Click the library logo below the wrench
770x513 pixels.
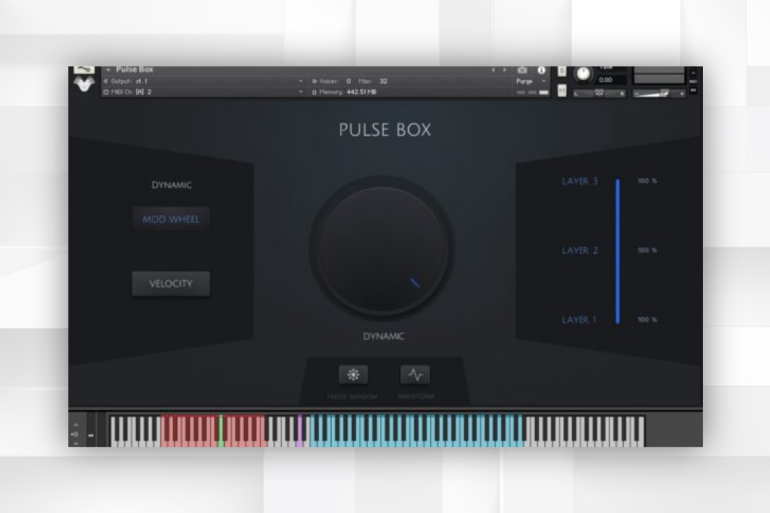coord(84,84)
